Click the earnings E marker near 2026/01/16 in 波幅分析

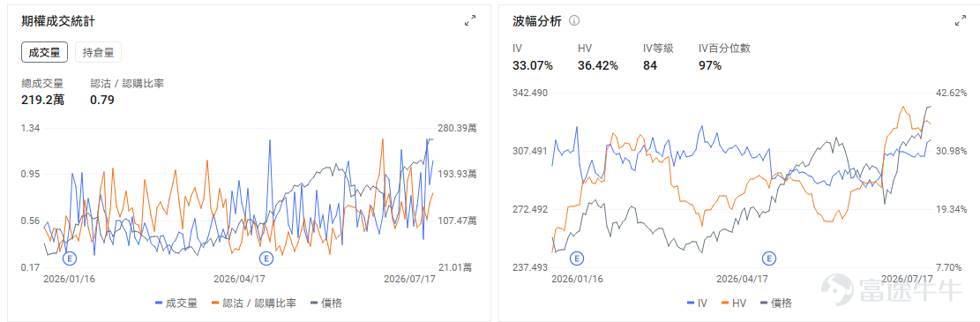[578, 258]
